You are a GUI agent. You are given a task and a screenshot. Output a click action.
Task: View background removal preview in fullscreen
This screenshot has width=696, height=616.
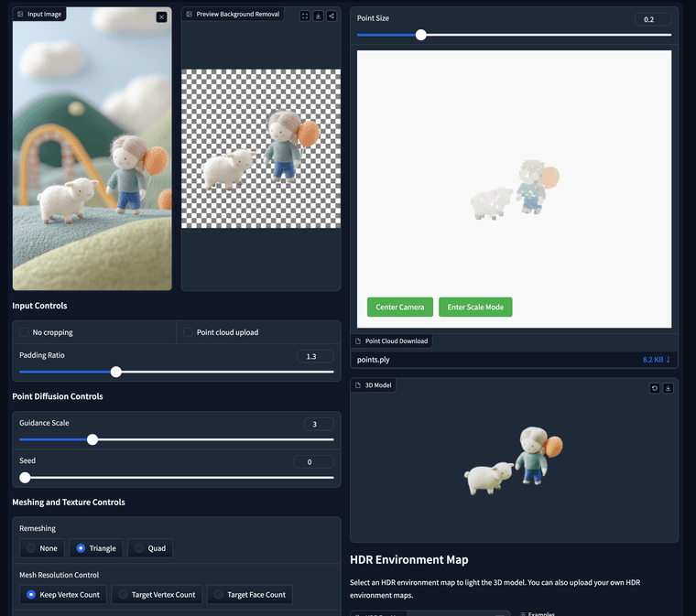[305, 16]
